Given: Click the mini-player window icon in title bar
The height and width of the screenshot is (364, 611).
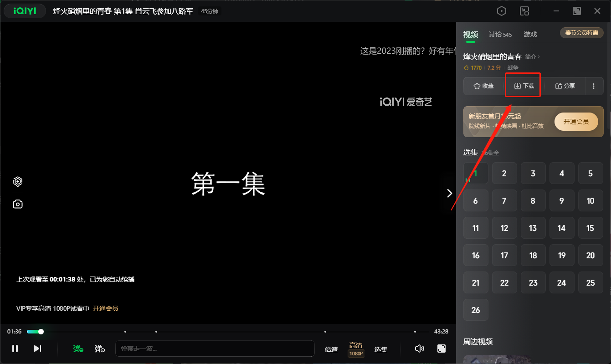Looking at the screenshot, I should [524, 11].
